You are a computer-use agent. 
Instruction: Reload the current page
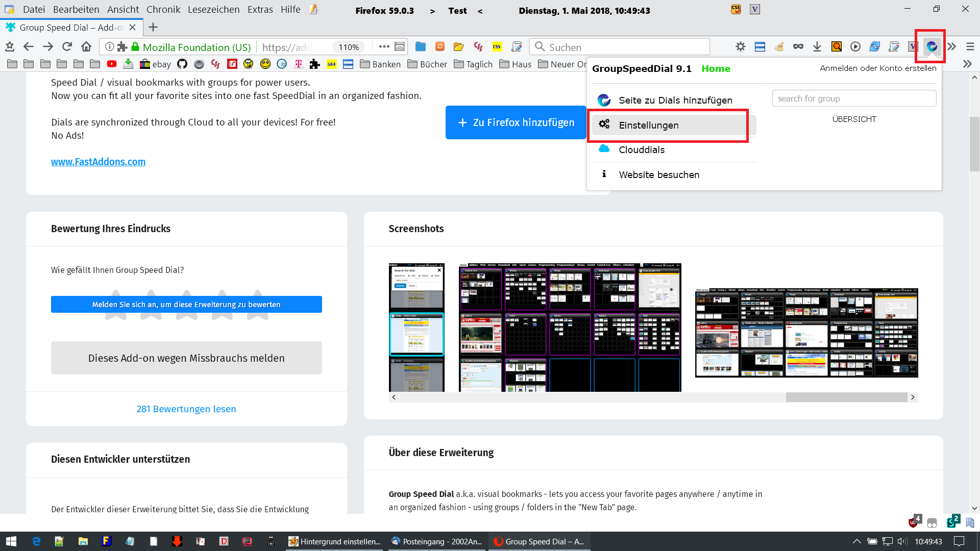[67, 47]
